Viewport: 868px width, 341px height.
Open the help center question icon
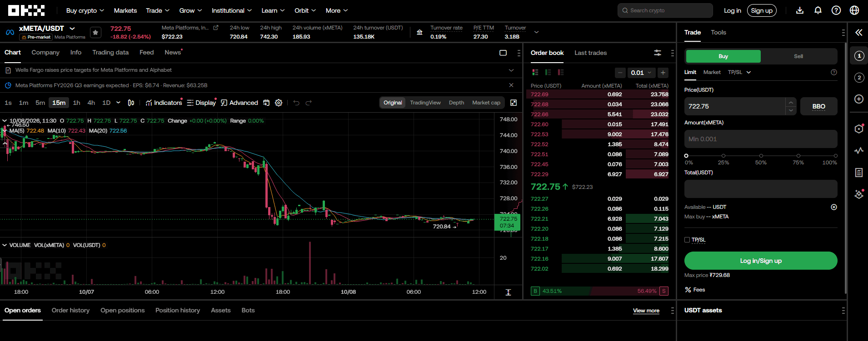(836, 10)
